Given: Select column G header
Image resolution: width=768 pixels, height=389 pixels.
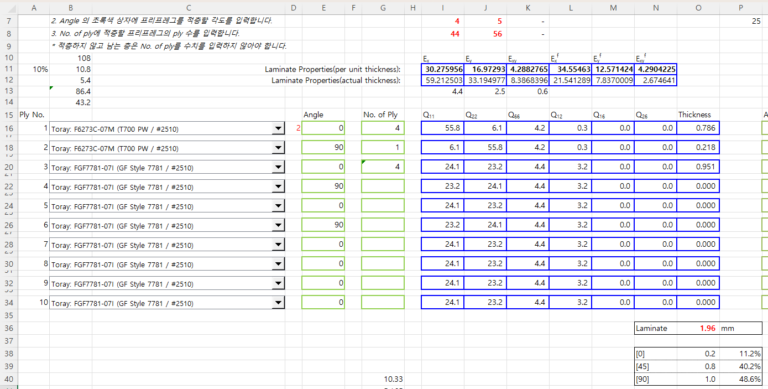Looking at the screenshot, I should point(383,7).
